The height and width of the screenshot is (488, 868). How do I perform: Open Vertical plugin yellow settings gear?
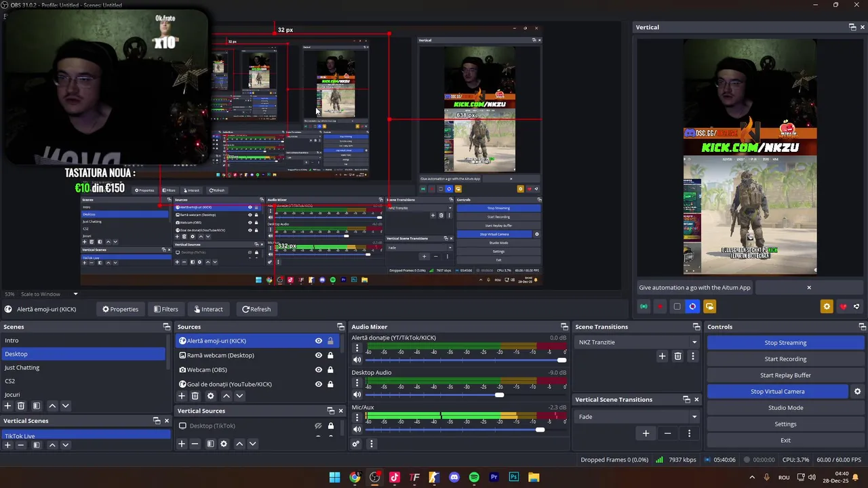(x=827, y=306)
